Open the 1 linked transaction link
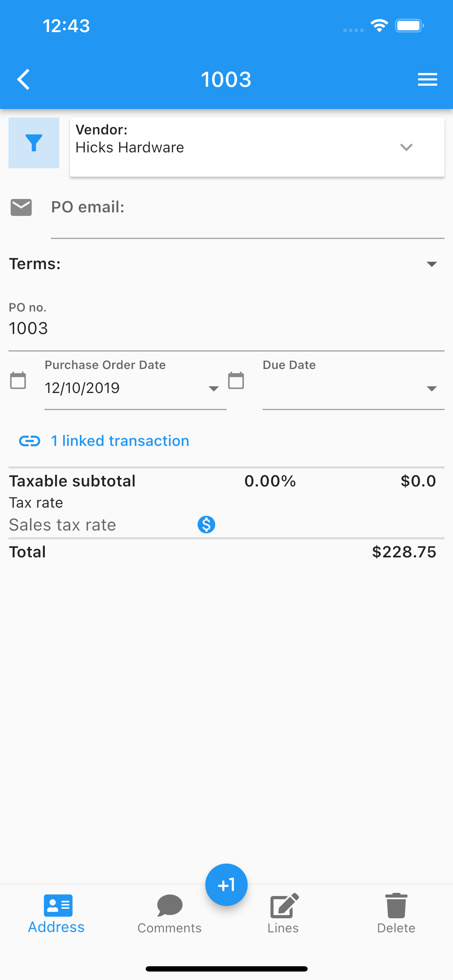453x980 pixels. coord(120,441)
